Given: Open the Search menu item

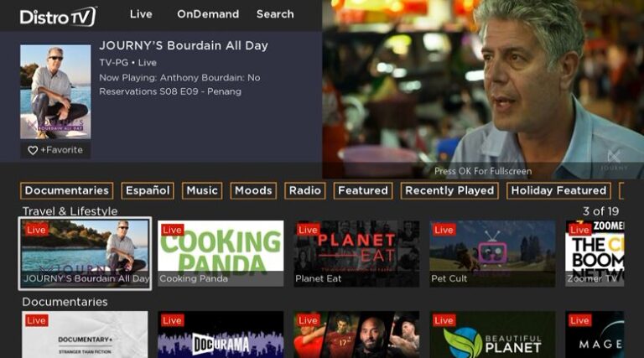Looking at the screenshot, I should coord(275,14).
